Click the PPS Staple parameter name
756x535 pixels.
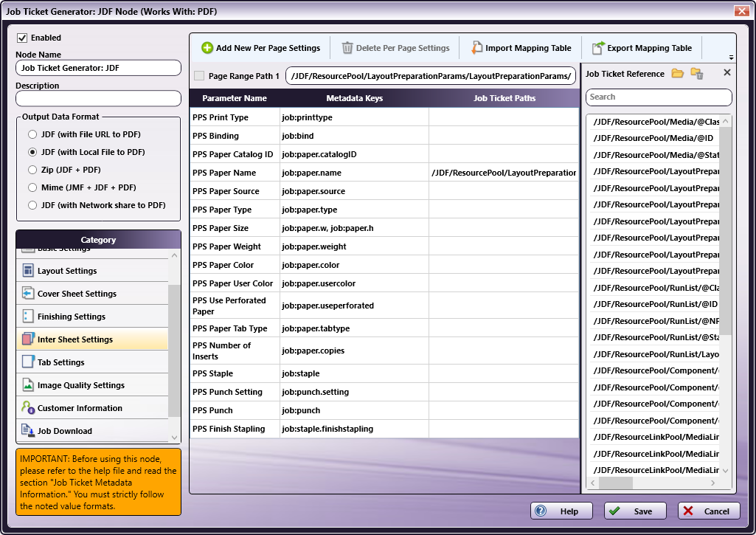coord(212,373)
